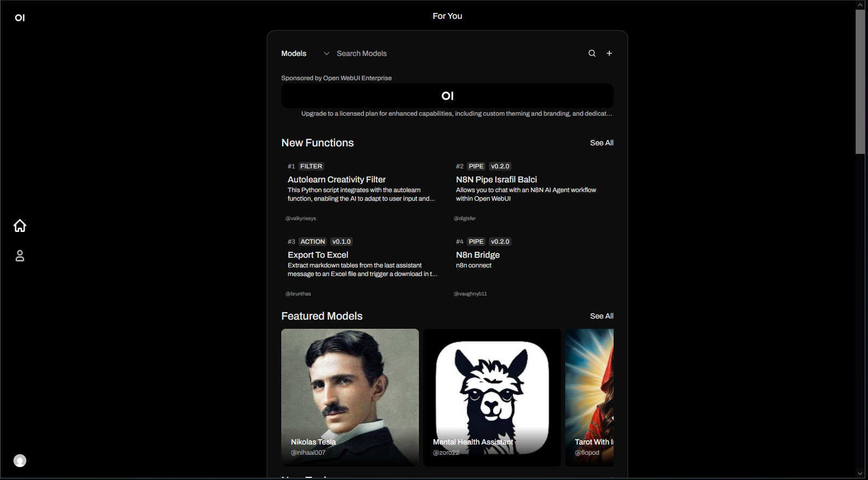The image size is (868, 480).
Task: Click the dropdown chevron beside Models
Action: coord(326,54)
